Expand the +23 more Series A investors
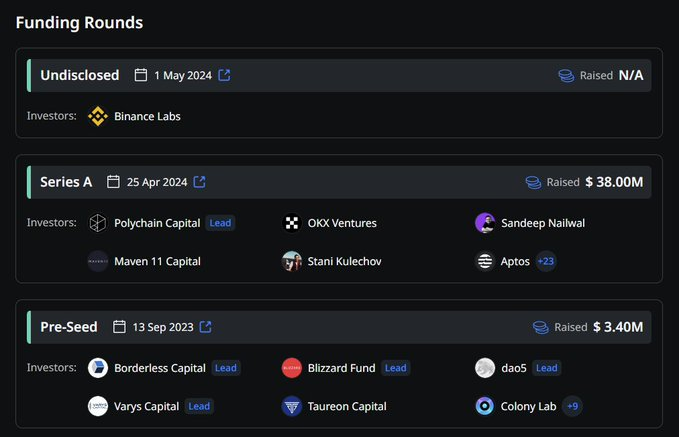This screenshot has height=437, width=679. (546, 261)
